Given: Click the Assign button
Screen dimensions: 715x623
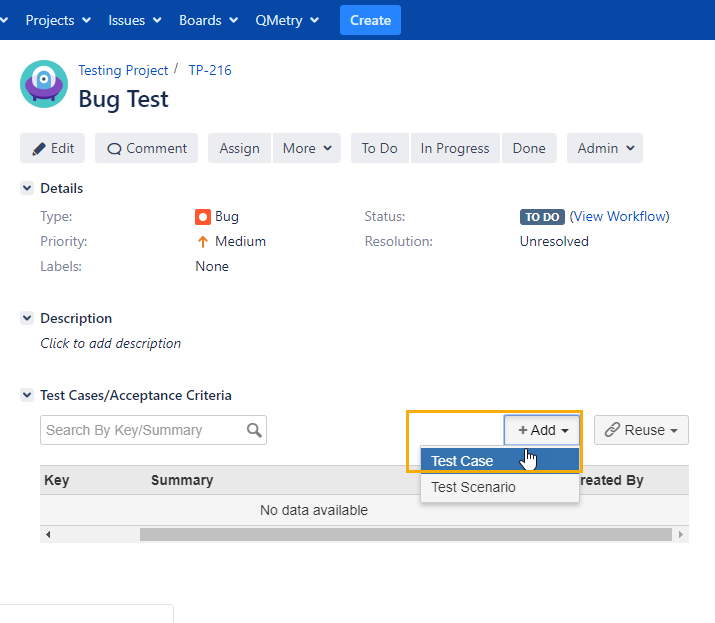Looking at the screenshot, I should tap(239, 148).
